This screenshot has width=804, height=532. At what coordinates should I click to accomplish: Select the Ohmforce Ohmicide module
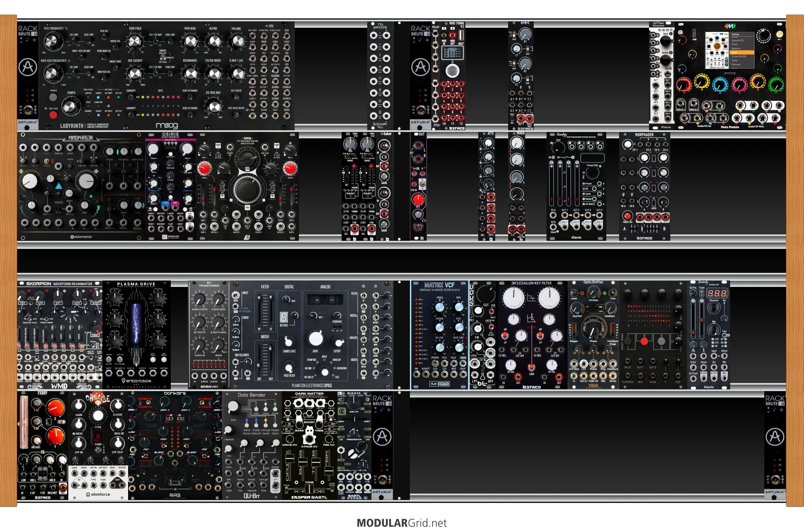(x=98, y=446)
